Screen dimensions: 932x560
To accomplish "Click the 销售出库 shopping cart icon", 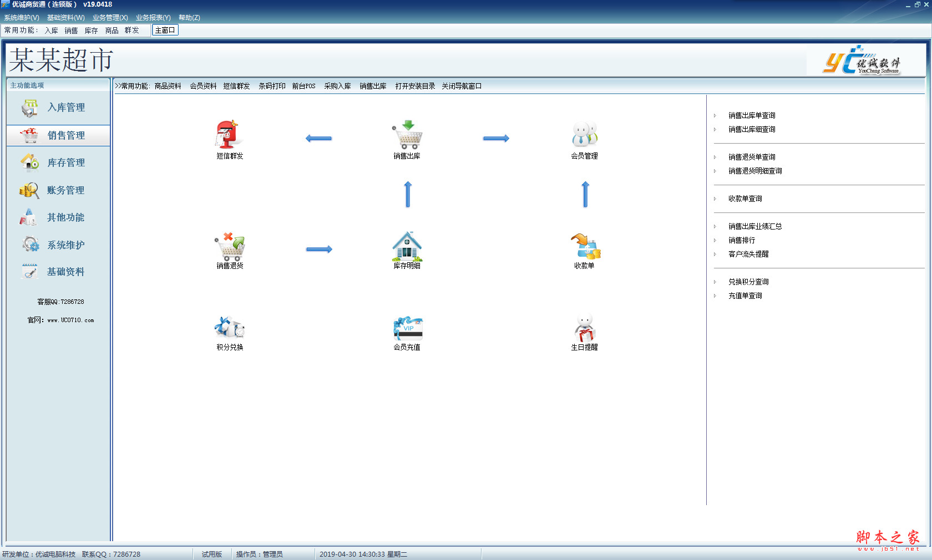I will point(407,135).
